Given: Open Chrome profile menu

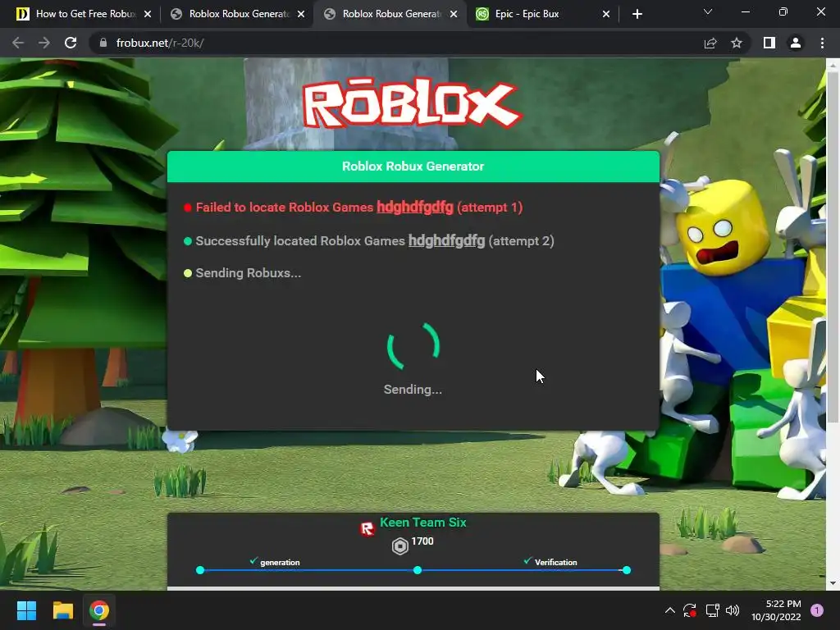Looking at the screenshot, I should pyautogui.click(x=796, y=43).
